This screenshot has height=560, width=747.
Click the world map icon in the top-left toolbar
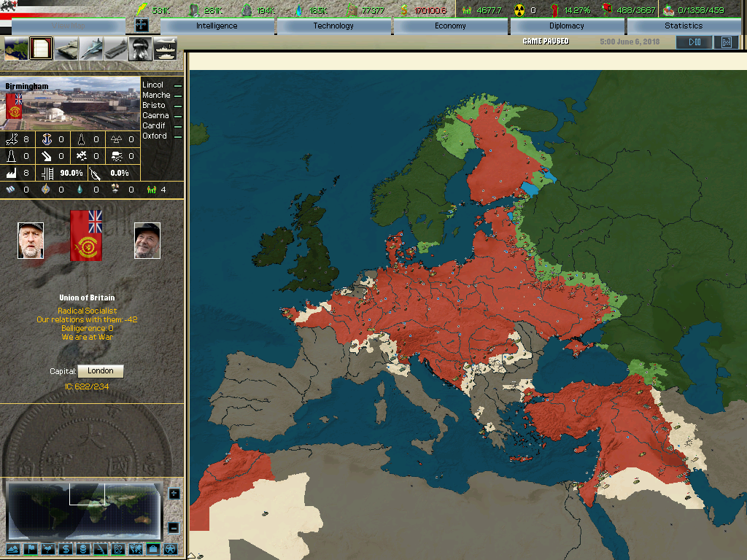pos(16,49)
